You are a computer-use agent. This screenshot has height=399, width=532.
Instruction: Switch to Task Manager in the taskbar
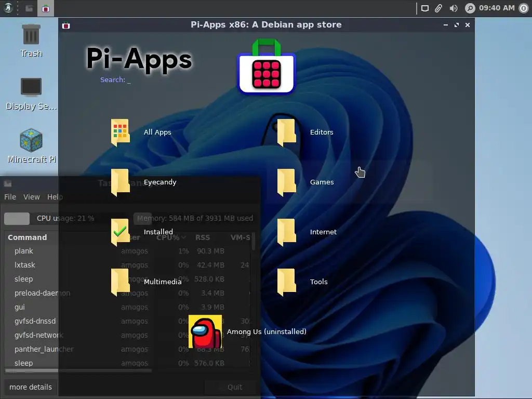29,8
